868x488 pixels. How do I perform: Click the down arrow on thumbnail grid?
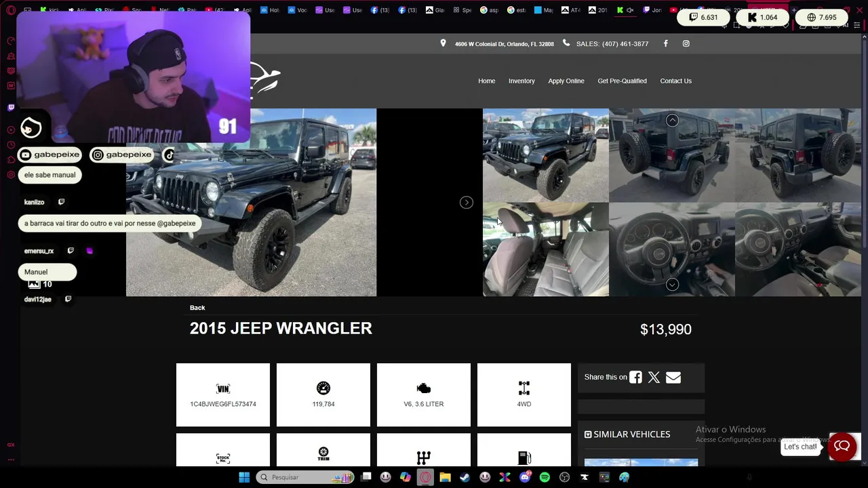click(x=672, y=285)
